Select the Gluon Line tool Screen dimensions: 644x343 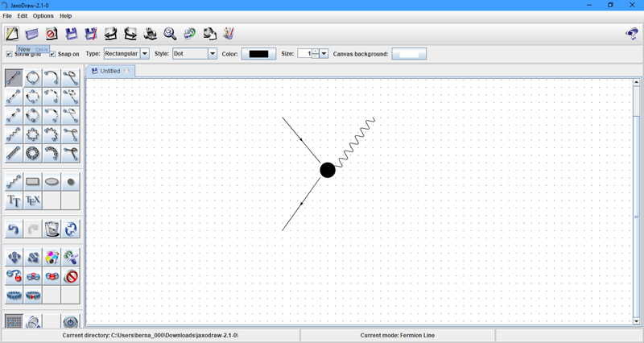[14, 154]
